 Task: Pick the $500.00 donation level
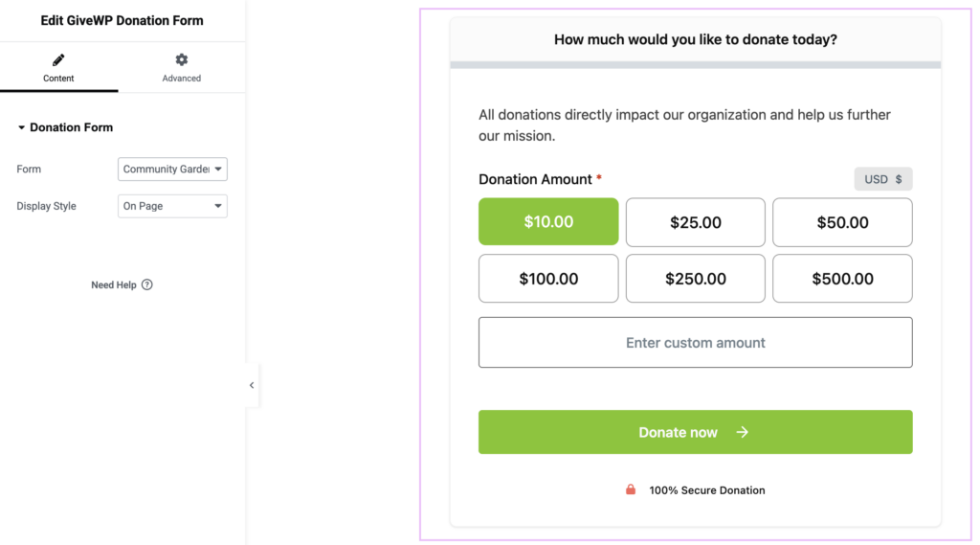842,279
